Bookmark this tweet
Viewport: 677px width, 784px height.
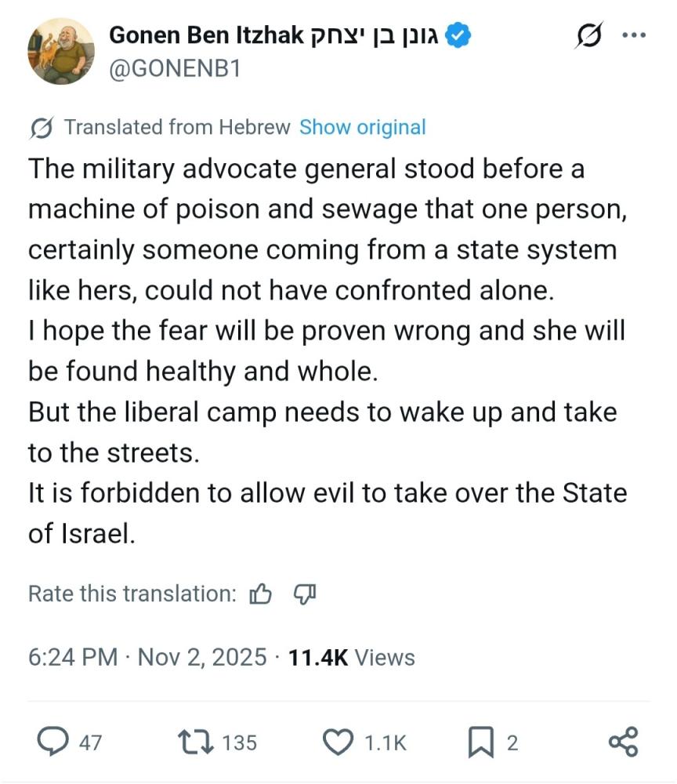pos(480,742)
